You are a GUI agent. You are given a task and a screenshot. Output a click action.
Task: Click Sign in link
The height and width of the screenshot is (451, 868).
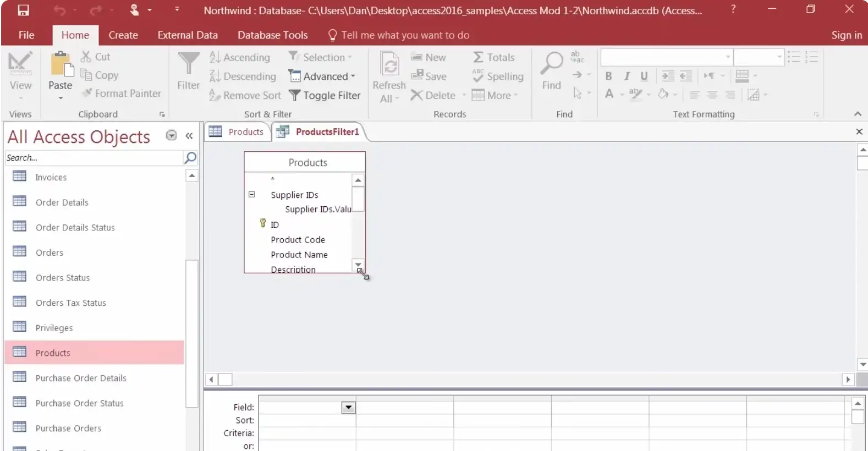[846, 35]
